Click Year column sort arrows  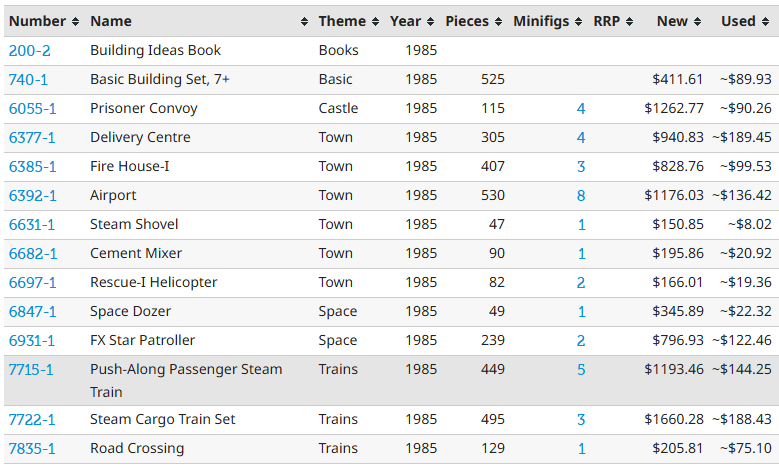(x=431, y=21)
